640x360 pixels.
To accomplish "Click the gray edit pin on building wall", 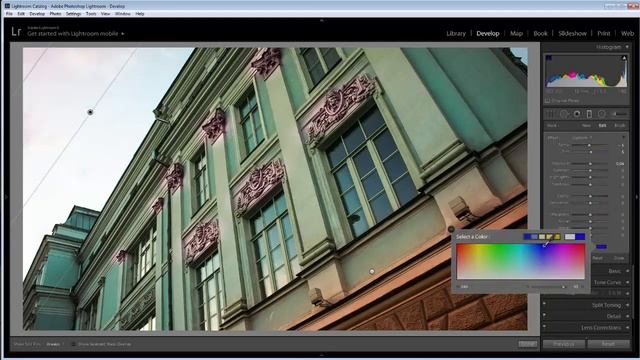I will coord(371,271).
